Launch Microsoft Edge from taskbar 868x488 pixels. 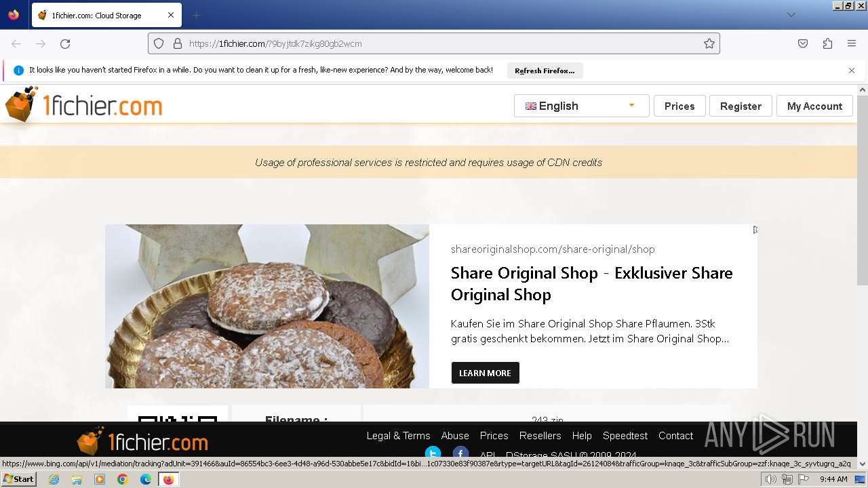pyautogui.click(x=146, y=479)
